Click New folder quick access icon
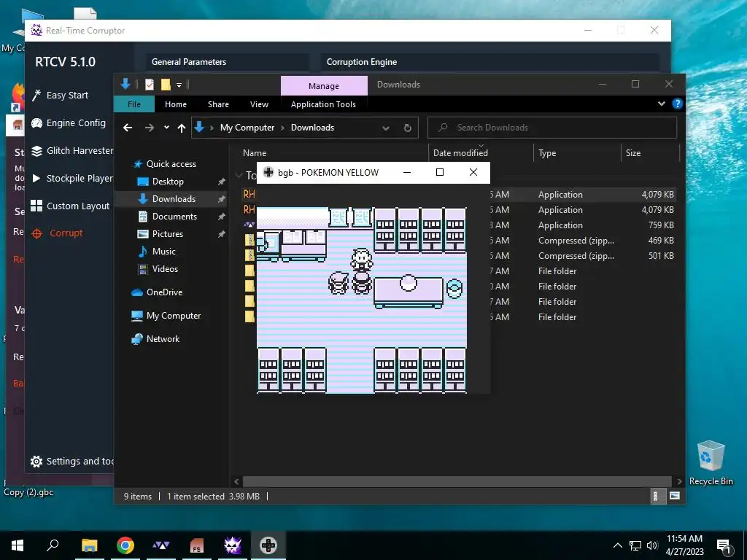 [x=166, y=85]
